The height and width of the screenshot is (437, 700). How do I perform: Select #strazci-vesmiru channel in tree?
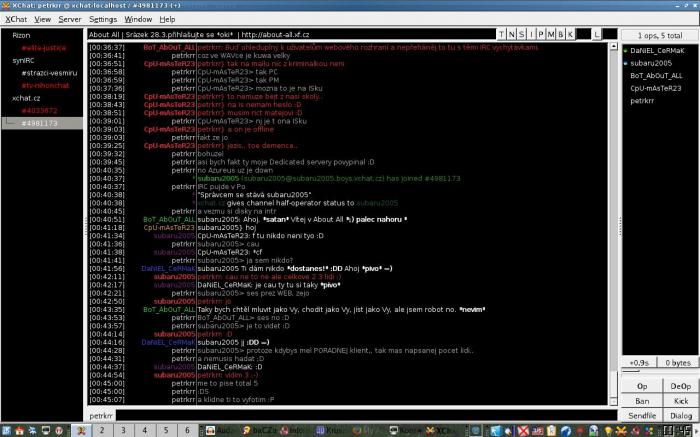point(49,73)
